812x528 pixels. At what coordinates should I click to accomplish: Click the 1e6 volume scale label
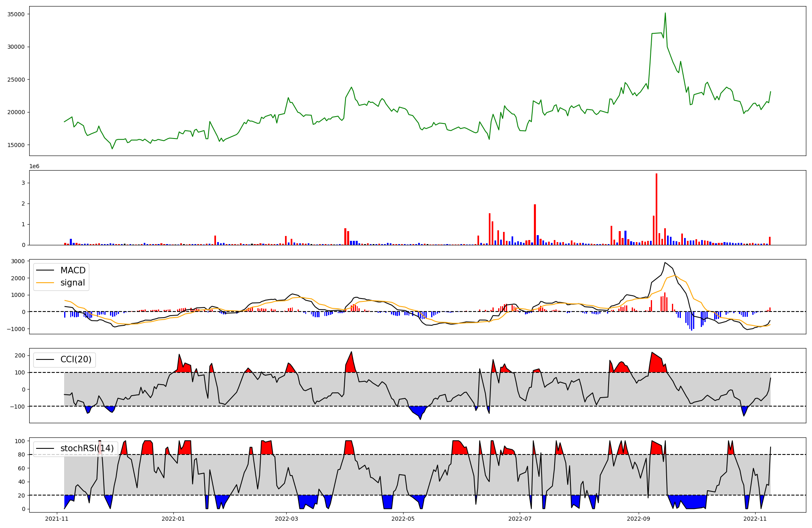point(34,167)
